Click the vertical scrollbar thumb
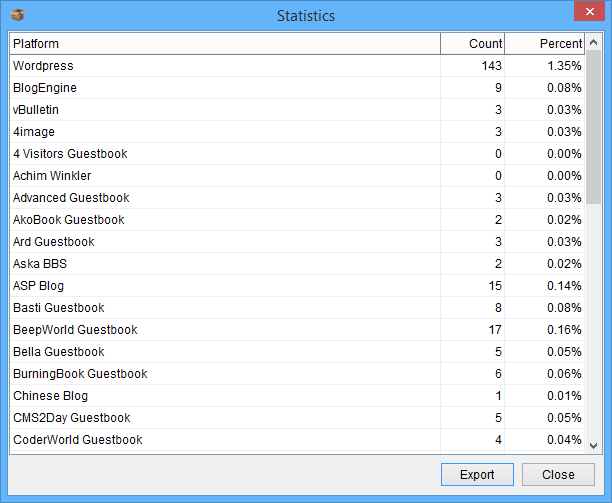This screenshot has width=612, height=503. coord(593,125)
